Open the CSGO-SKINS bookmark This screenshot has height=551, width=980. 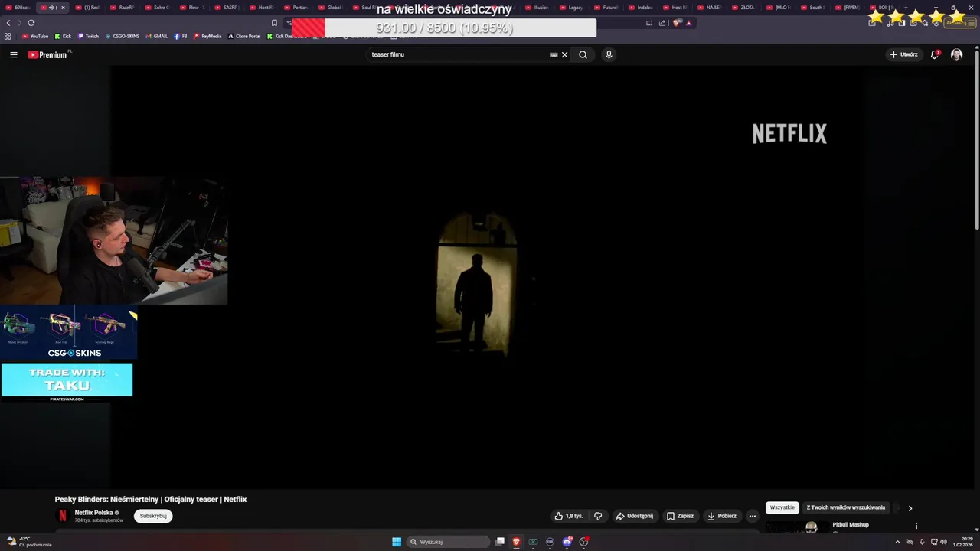coord(122,36)
